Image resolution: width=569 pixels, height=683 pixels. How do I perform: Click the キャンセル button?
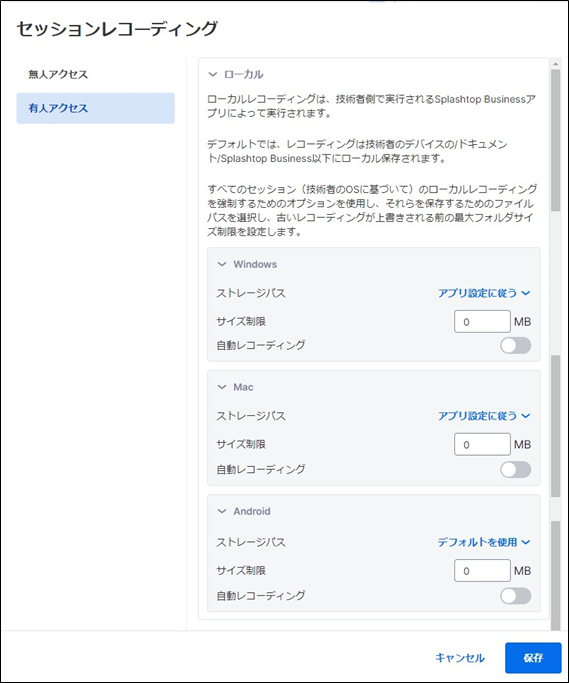pos(460,658)
